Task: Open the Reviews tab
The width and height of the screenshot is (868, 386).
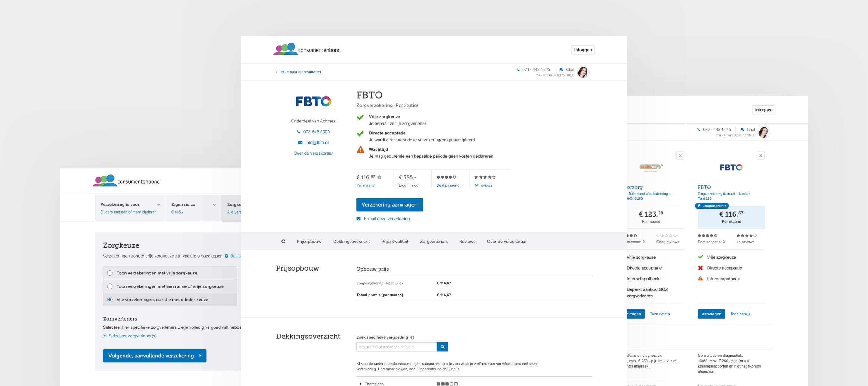Action: pyautogui.click(x=467, y=241)
